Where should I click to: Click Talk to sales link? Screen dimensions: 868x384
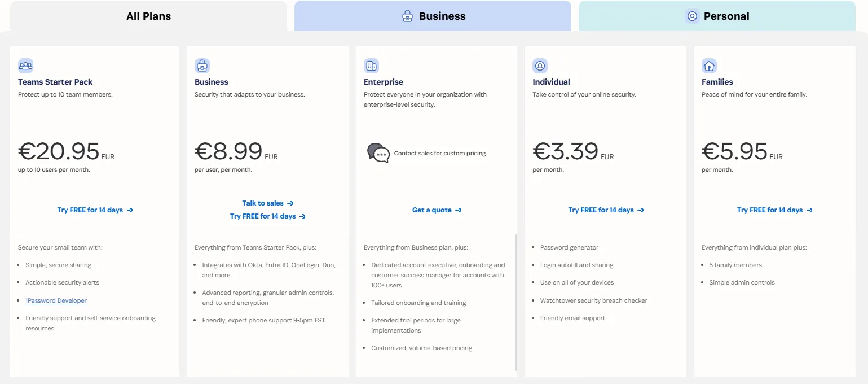[x=267, y=203]
